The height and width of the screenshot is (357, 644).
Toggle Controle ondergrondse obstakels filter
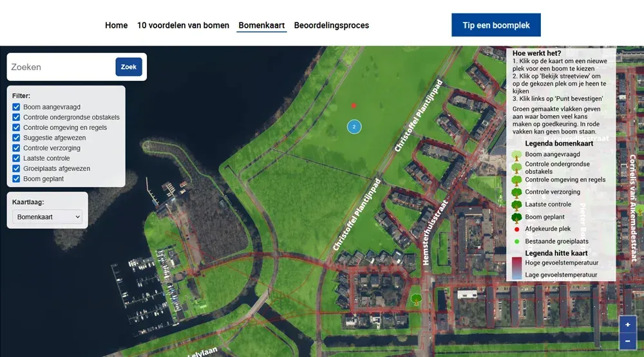[x=16, y=117]
